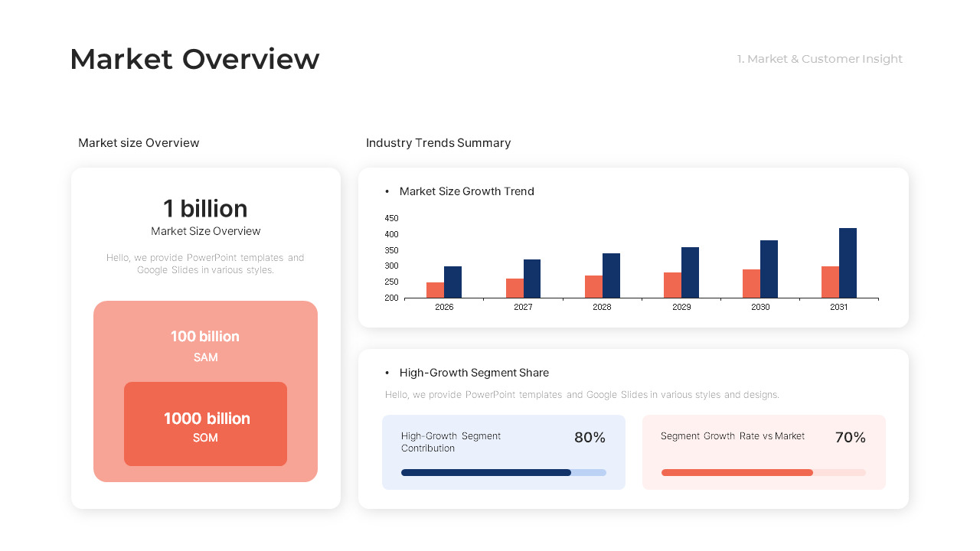
Task: Select the 'Market size Overview' heading
Action: click(x=139, y=143)
